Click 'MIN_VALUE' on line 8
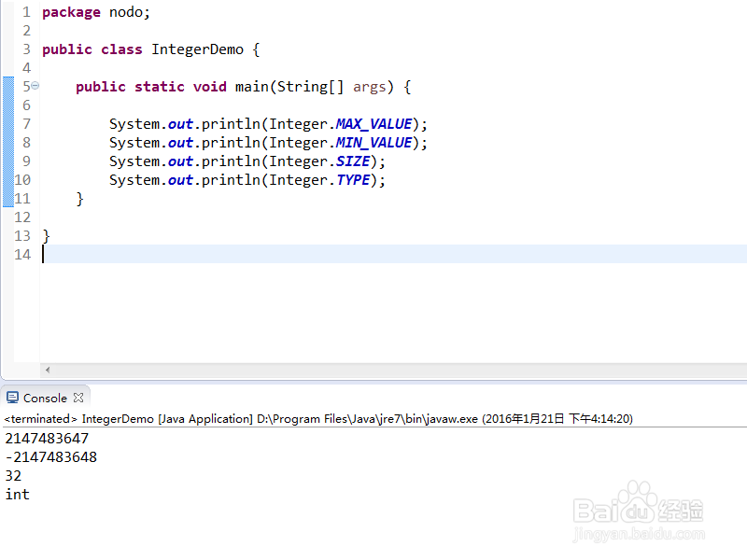 point(374,143)
